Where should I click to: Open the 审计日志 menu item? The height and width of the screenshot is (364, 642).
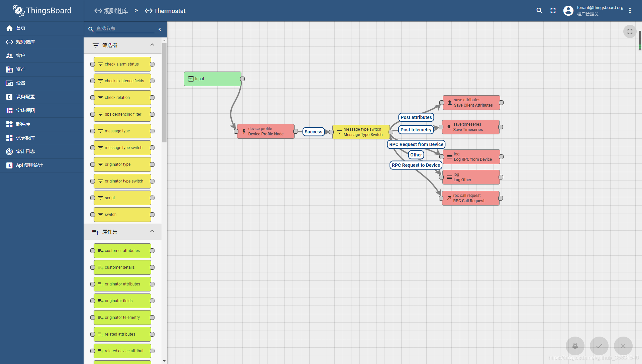(25, 152)
